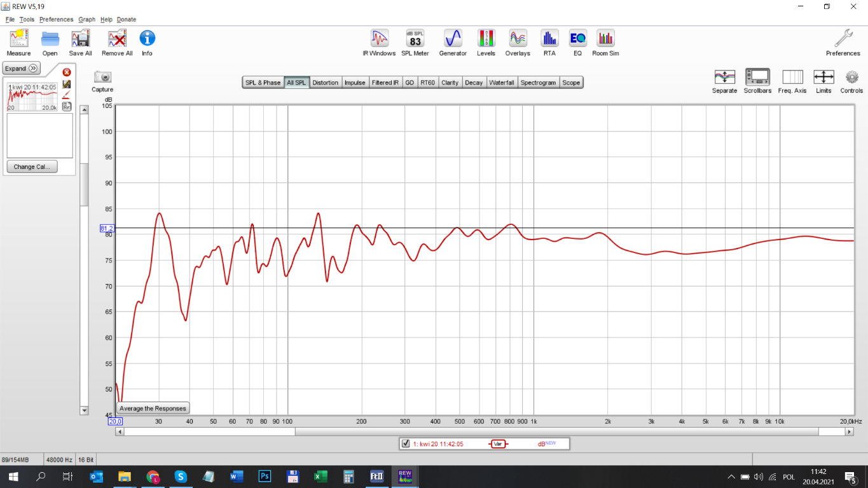Switch to Spectrogram tab
868x488 pixels.
click(539, 83)
